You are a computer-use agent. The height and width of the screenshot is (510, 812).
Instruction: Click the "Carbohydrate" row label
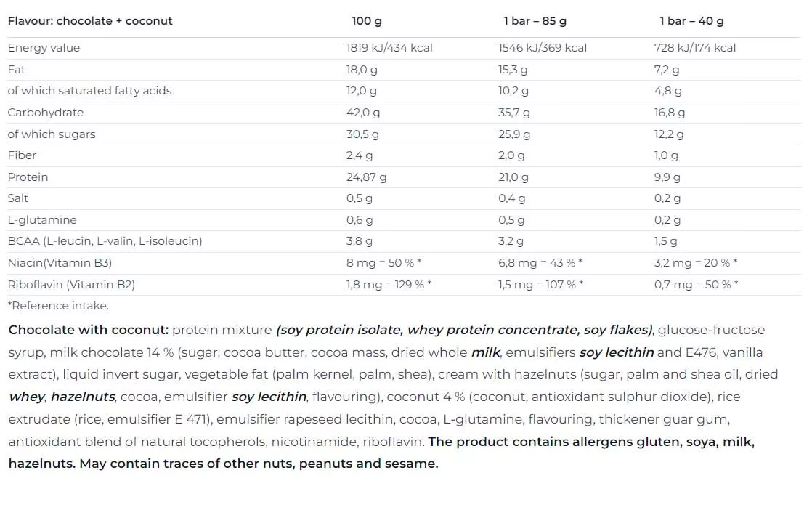point(45,113)
